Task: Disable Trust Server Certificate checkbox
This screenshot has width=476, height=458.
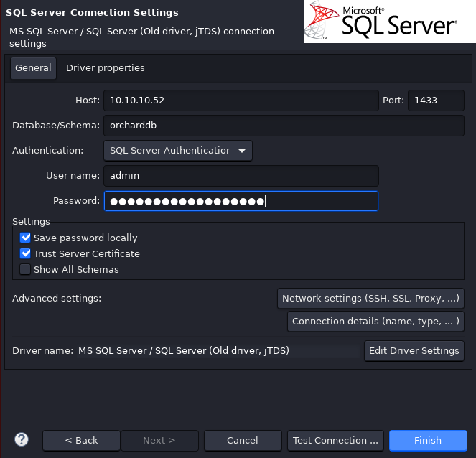Action: tap(26, 253)
